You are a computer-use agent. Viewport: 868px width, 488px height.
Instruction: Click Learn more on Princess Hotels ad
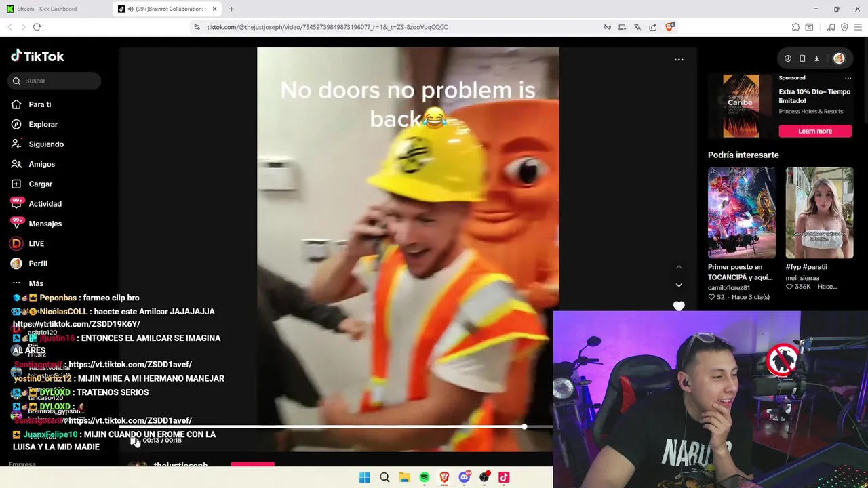click(815, 131)
